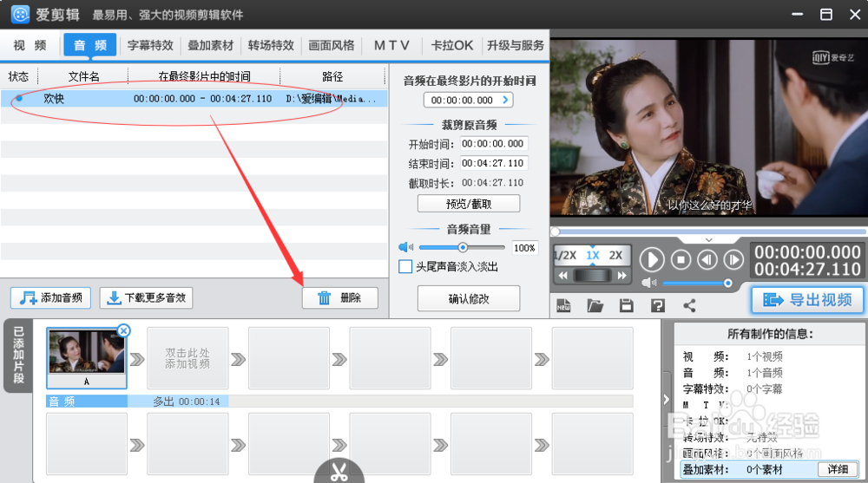868x483 pixels.
Task: Click the 详细 button
Action: tap(838, 469)
